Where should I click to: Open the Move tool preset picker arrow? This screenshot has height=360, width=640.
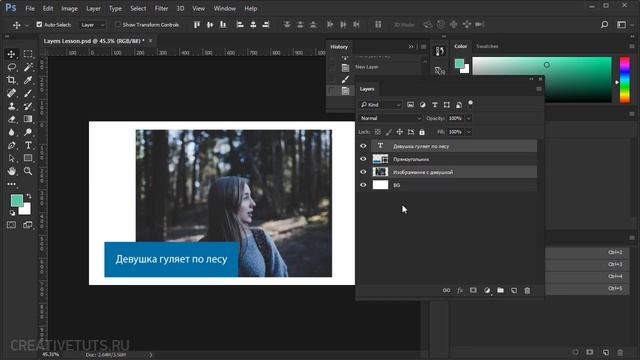click(x=27, y=25)
